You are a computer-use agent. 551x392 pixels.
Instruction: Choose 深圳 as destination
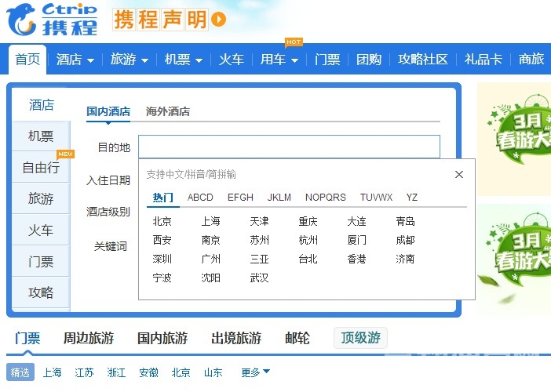pos(162,259)
